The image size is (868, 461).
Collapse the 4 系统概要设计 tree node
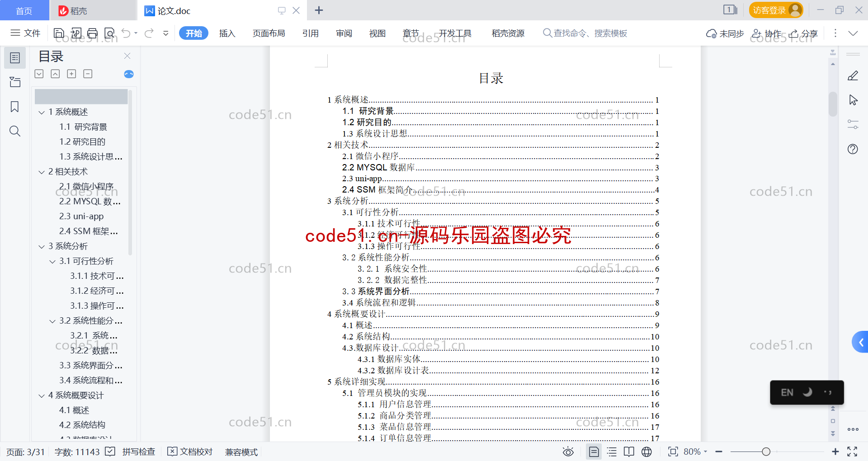42,395
